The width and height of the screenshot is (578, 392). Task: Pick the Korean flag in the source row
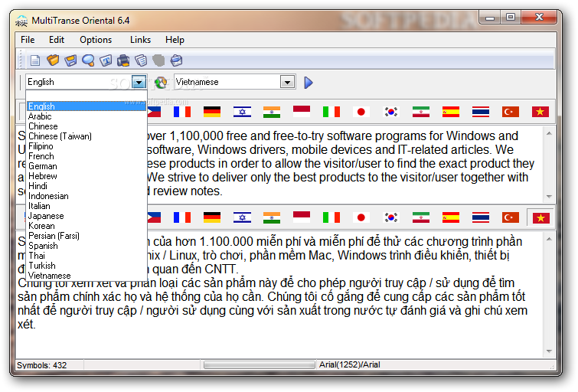coord(391,112)
